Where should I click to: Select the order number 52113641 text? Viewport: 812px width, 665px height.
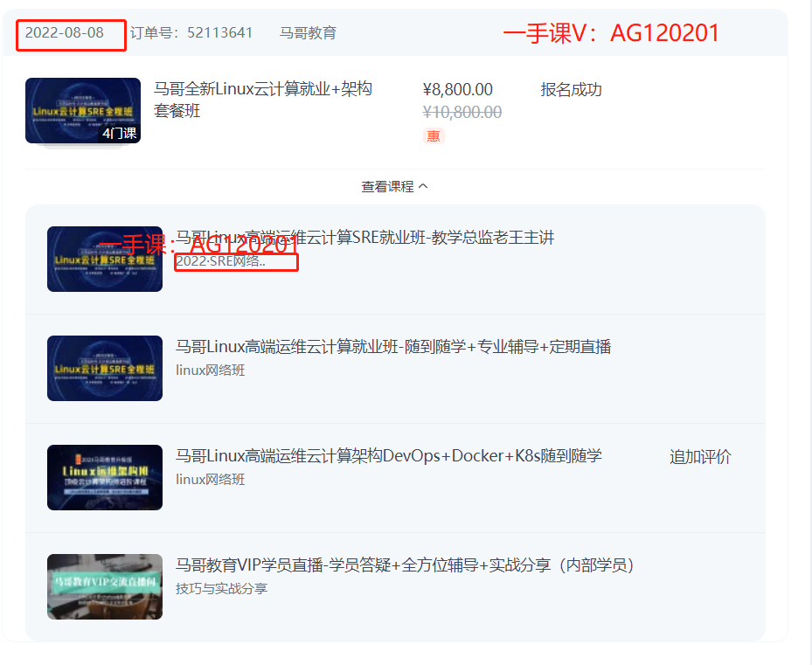coord(219,32)
